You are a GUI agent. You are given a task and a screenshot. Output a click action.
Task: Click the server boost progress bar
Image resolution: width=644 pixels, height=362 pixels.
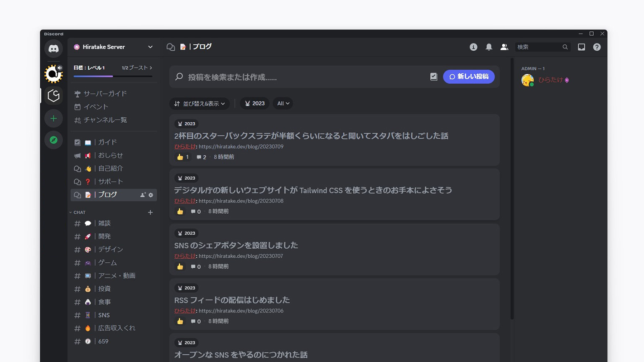click(x=113, y=76)
